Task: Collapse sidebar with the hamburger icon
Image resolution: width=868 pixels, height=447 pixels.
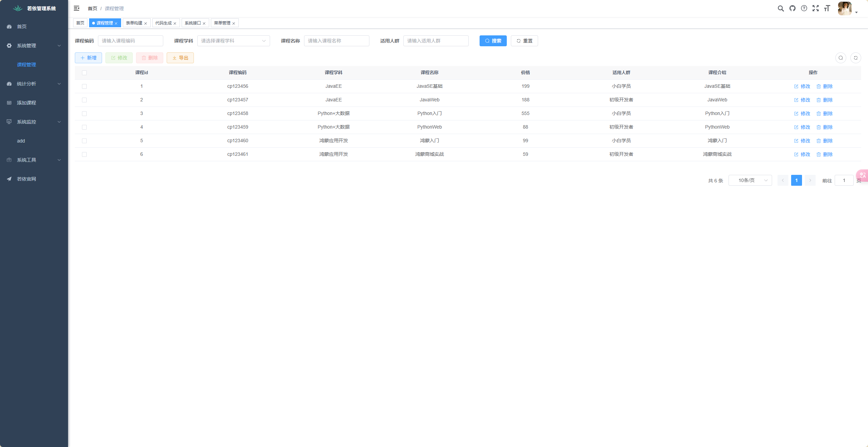Action: 77,8
